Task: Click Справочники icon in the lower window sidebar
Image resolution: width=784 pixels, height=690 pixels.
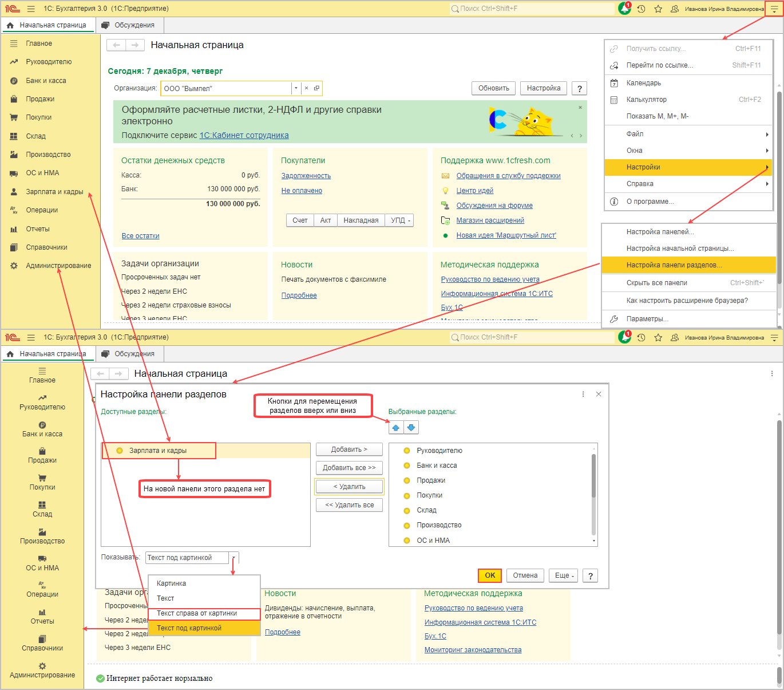Action: pyautogui.click(x=42, y=639)
